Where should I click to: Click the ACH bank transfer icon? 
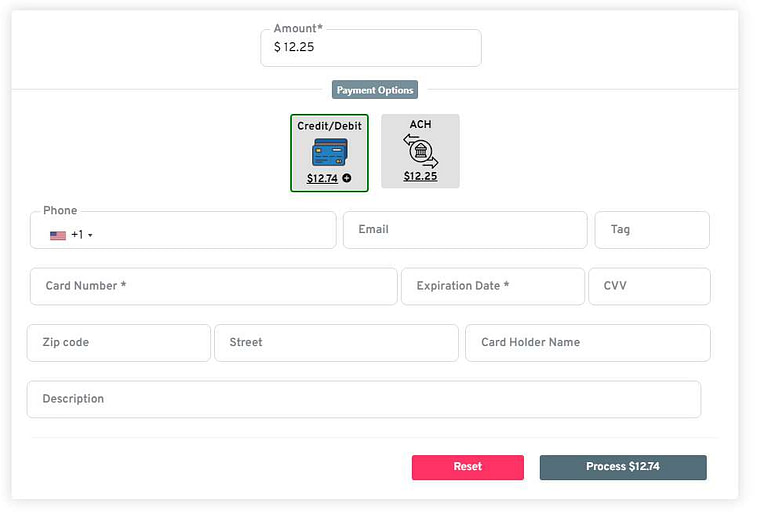421,151
